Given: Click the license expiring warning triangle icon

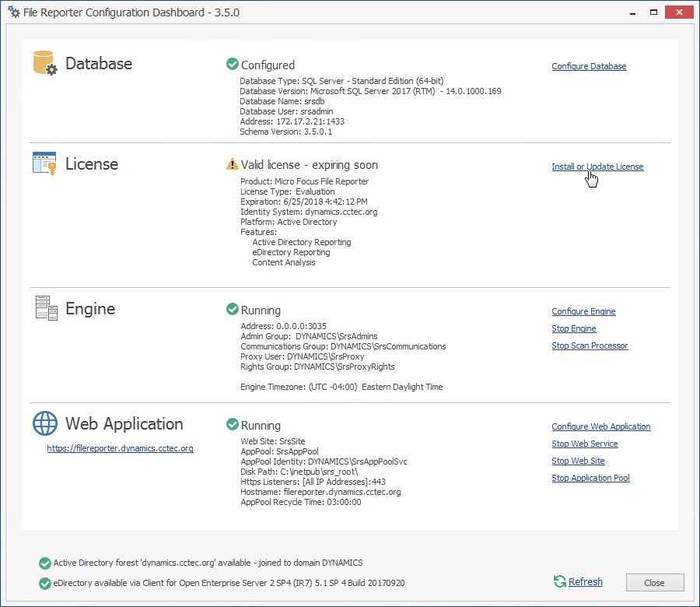Looking at the screenshot, I should (x=233, y=164).
